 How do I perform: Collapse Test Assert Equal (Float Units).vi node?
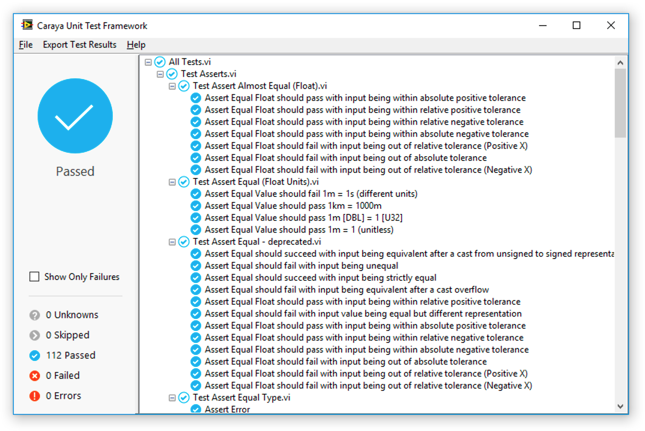point(172,182)
